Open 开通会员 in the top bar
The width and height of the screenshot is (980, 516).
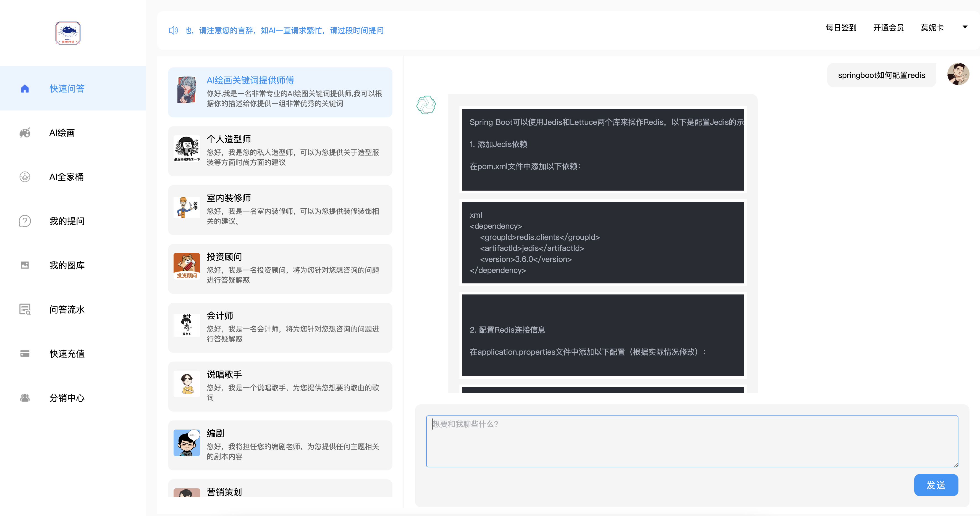pyautogui.click(x=888, y=28)
